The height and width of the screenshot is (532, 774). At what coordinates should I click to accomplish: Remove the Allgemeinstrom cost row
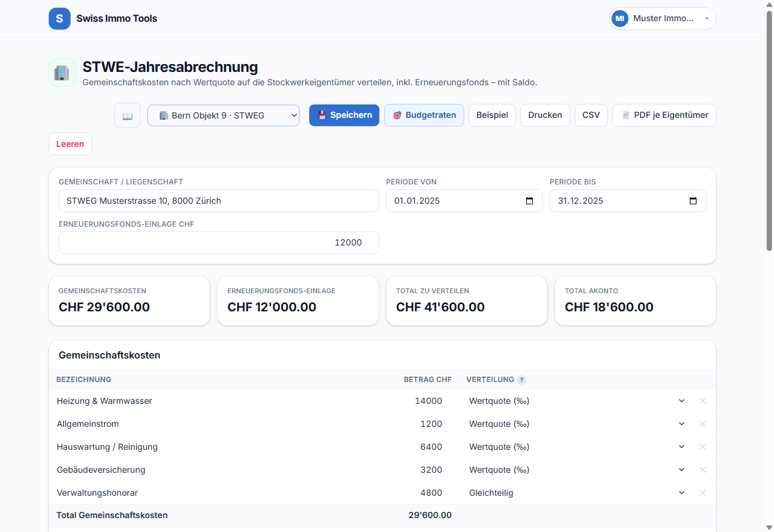tap(703, 424)
